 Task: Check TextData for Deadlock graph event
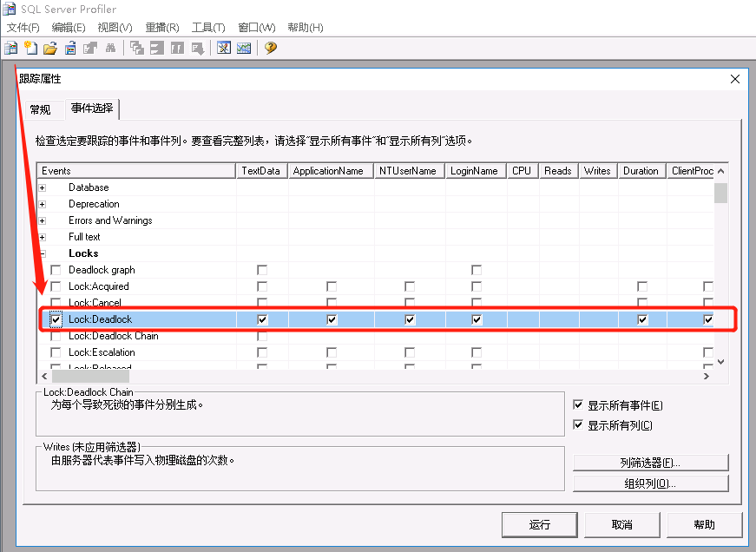click(x=262, y=269)
